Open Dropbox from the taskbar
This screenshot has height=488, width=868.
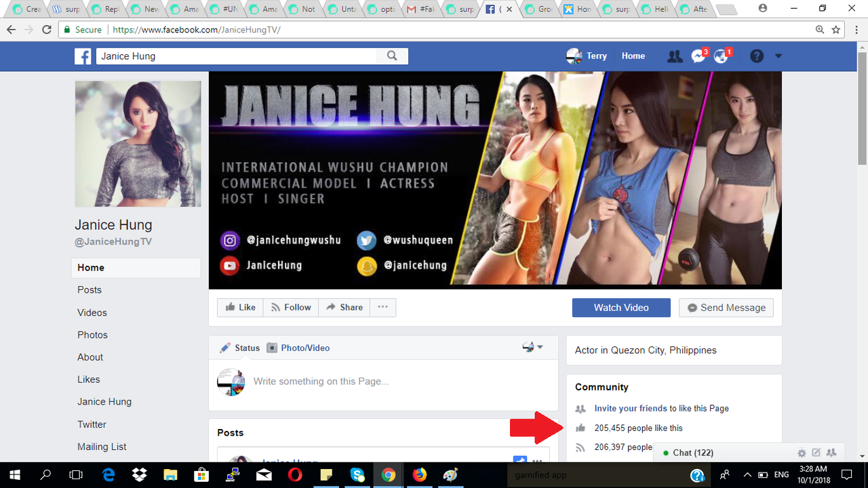(139, 475)
